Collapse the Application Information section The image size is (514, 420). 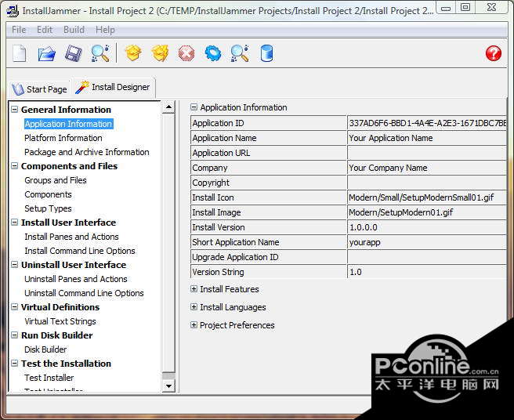[194, 107]
